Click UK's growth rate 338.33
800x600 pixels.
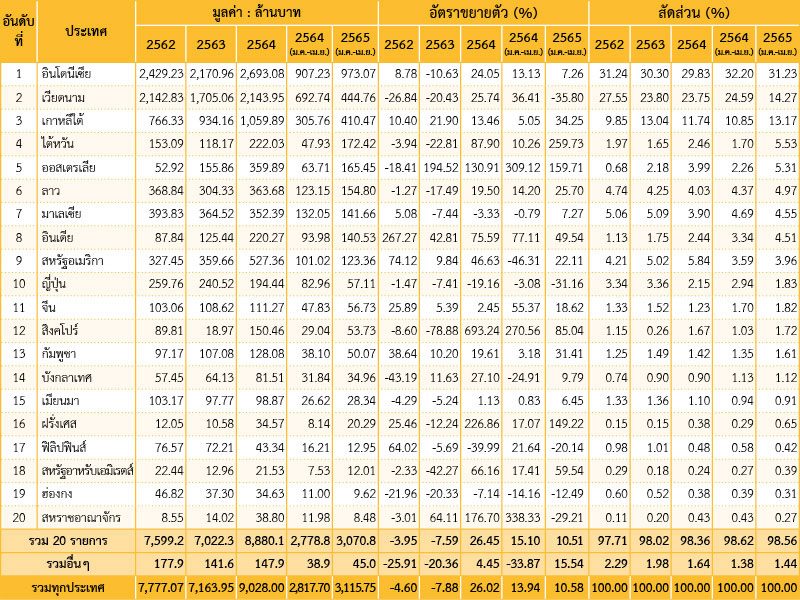[x=522, y=518]
